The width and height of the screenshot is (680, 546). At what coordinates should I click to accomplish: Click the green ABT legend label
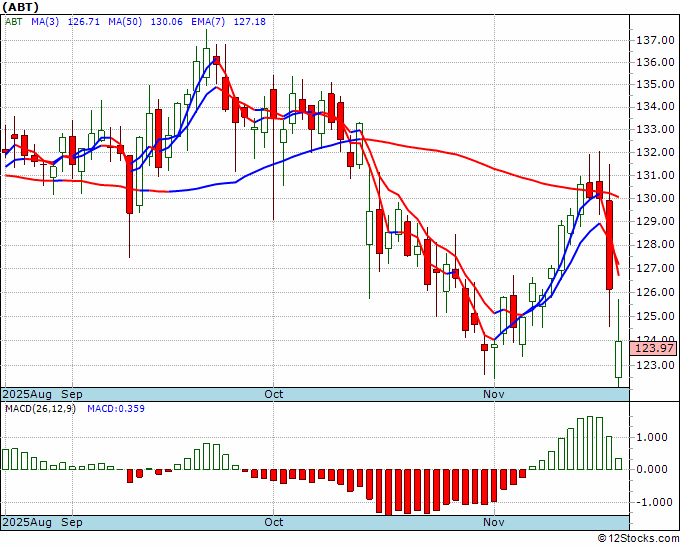pos(13,21)
